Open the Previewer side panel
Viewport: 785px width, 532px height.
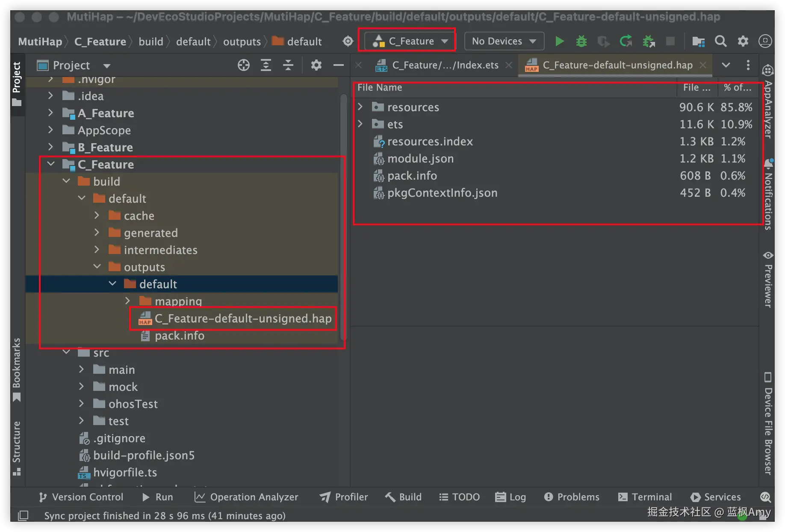[768, 280]
